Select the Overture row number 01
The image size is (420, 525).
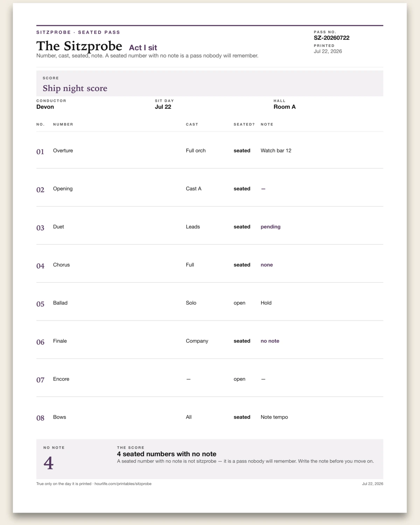(40, 152)
